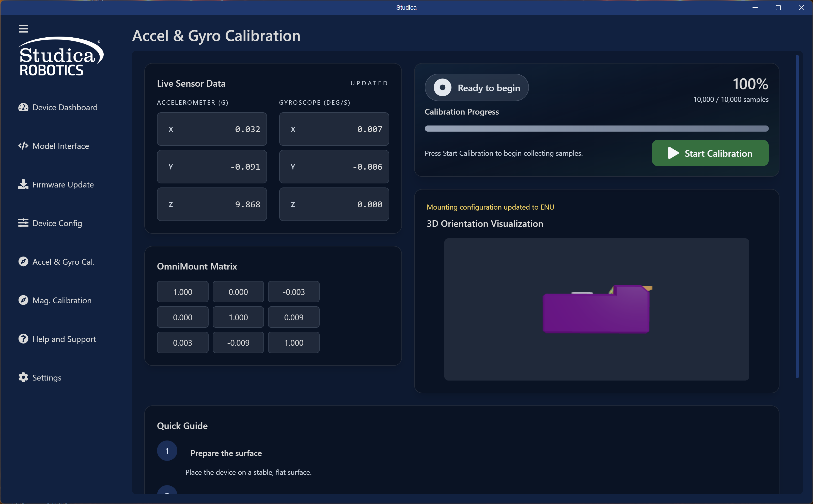Screen dimensions: 813x504
Task: Click the Device Dashboard gauge icon
Action: tap(23, 107)
